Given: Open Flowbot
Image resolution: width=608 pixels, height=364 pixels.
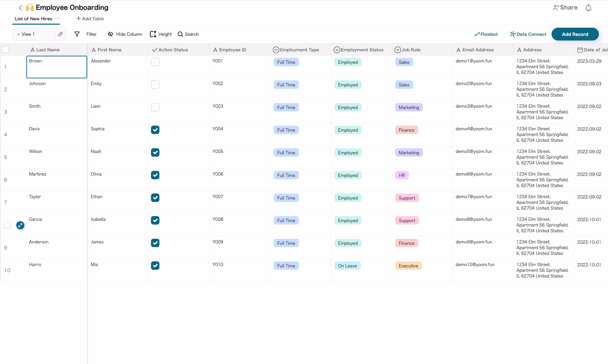Looking at the screenshot, I should 486,34.
